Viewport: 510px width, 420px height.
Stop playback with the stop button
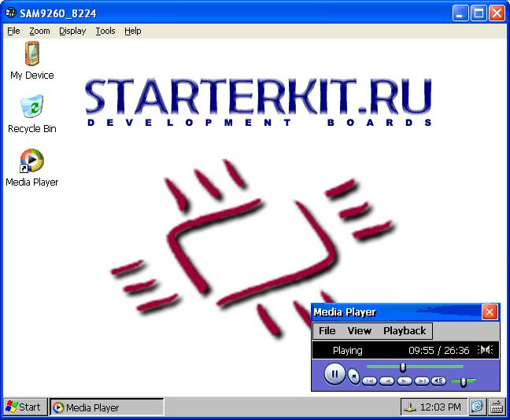point(353,377)
